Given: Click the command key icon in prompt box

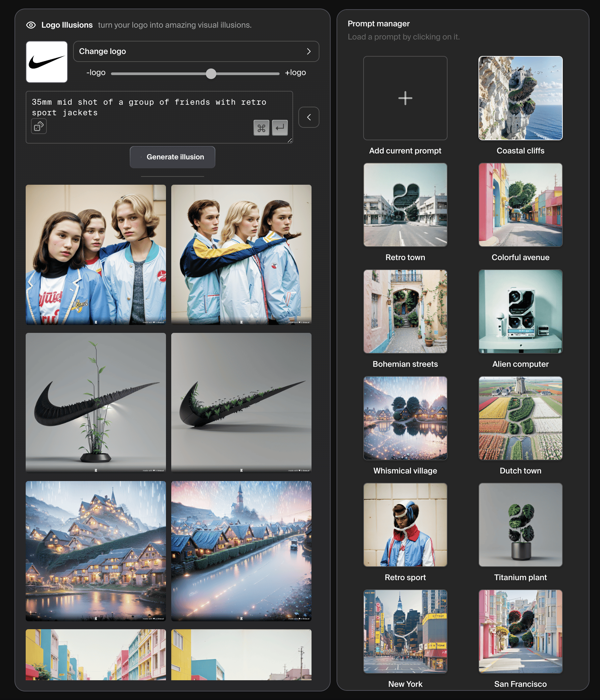Looking at the screenshot, I should [261, 128].
